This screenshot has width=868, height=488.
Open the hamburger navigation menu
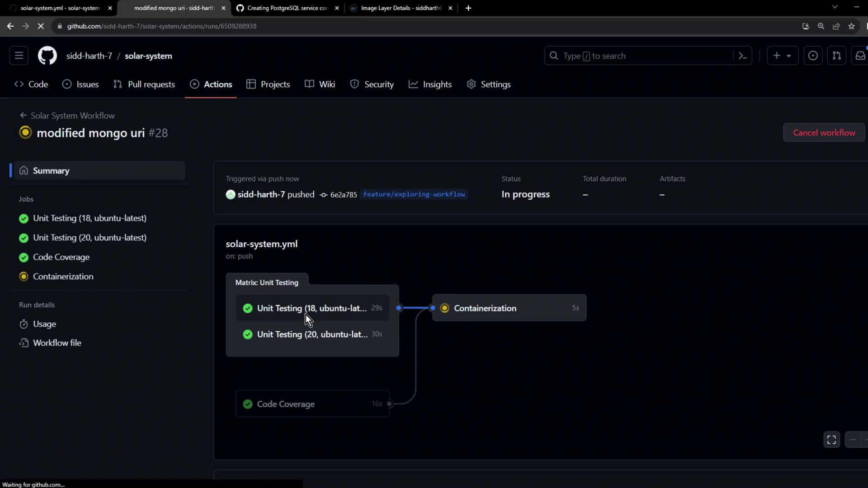pos(19,56)
